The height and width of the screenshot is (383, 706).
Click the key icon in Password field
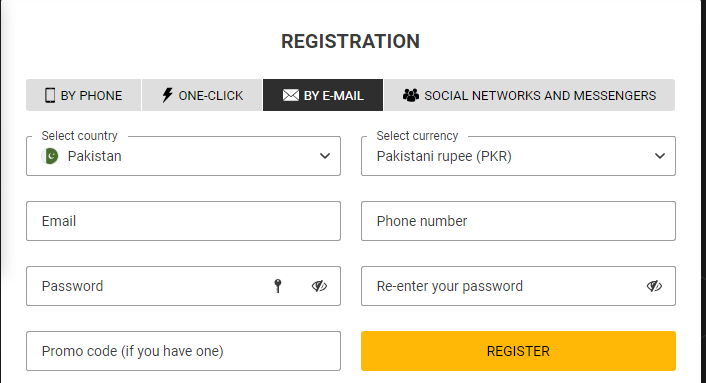pyautogui.click(x=278, y=286)
